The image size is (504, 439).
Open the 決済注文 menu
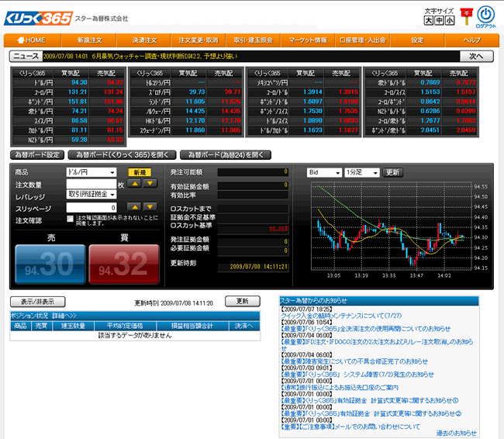(144, 40)
